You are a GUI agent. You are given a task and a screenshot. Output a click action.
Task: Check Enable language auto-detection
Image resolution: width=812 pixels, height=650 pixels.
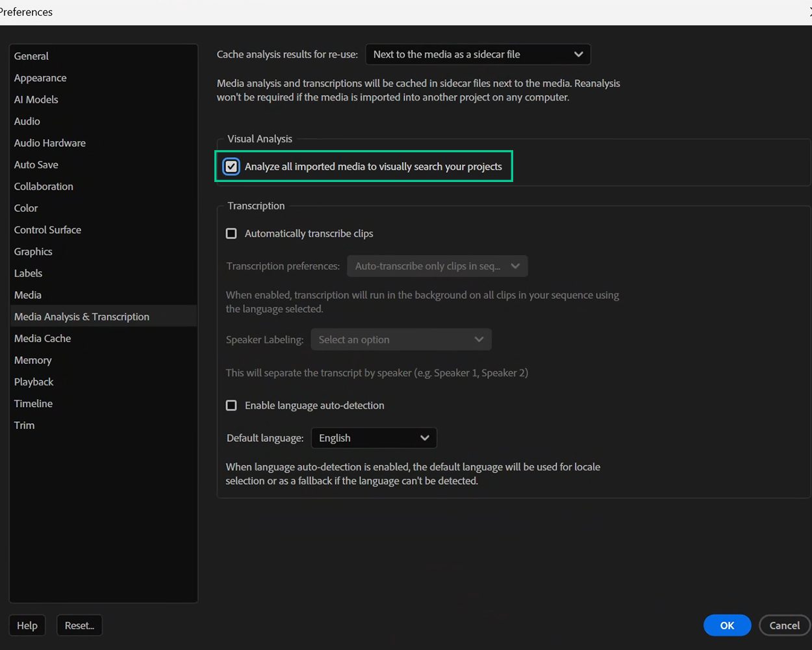[x=231, y=405]
